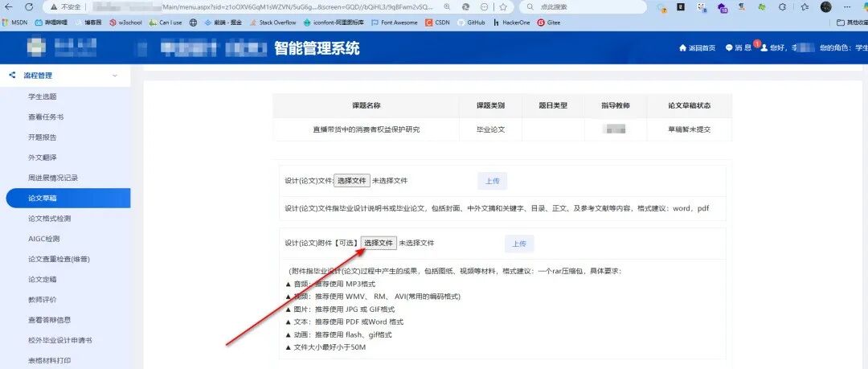
Task: Click into the 点此搜索 search box
Action: [x=584, y=7]
